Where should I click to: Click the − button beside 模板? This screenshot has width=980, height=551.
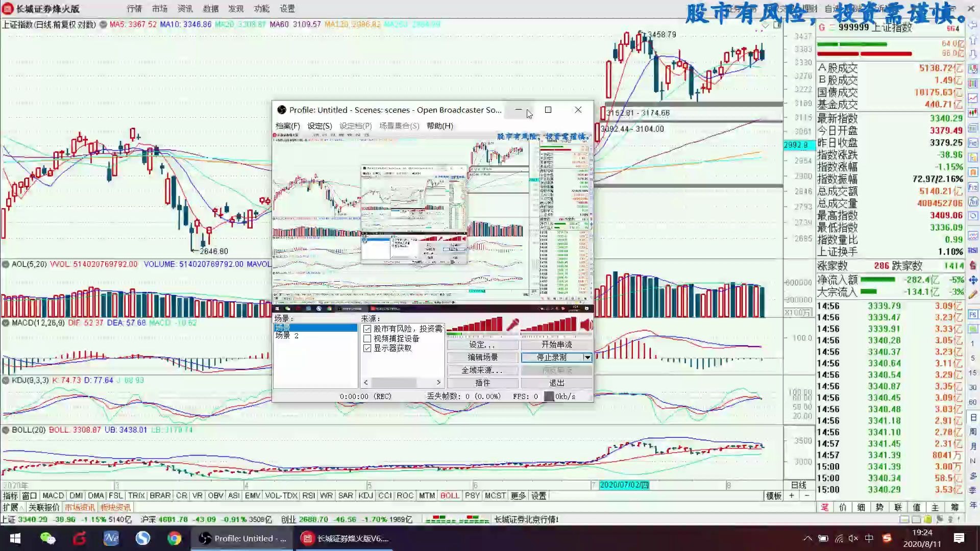click(806, 495)
